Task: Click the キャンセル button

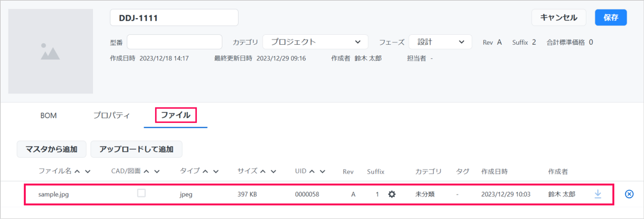Action: (558, 17)
